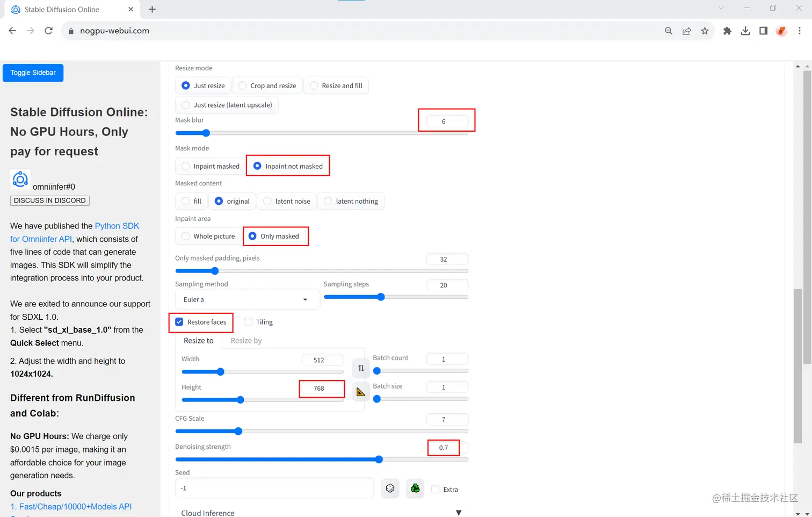Click the CFG Scale slider
The image size is (812, 517).
coord(322,431)
